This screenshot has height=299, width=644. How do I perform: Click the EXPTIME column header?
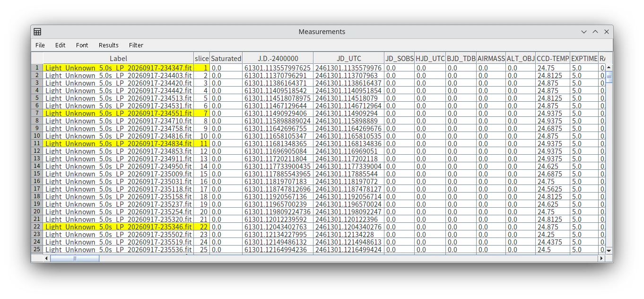point(584,59)
